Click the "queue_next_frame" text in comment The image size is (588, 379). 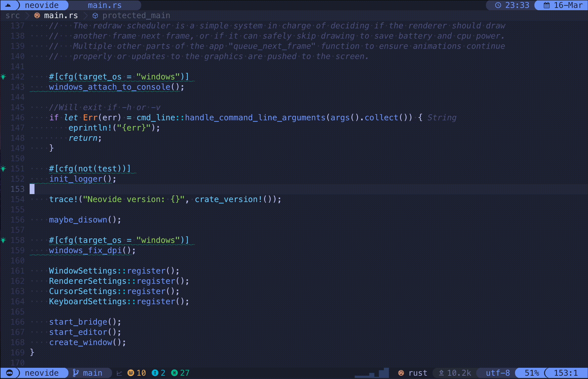pos(272,46)
